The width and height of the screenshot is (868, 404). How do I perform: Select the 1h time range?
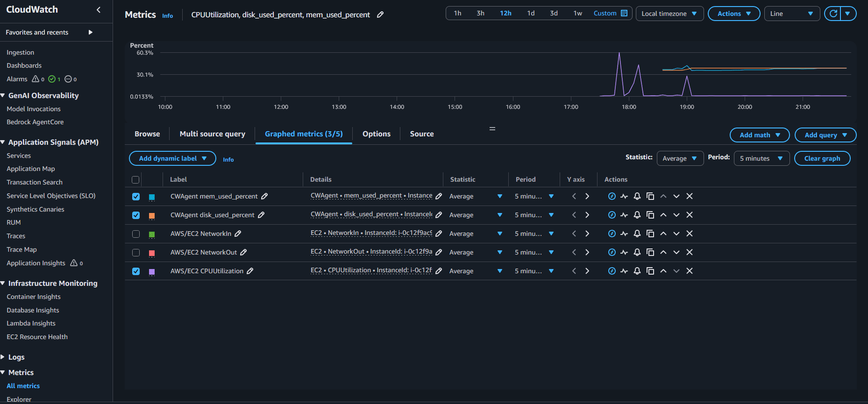(458, 13)
